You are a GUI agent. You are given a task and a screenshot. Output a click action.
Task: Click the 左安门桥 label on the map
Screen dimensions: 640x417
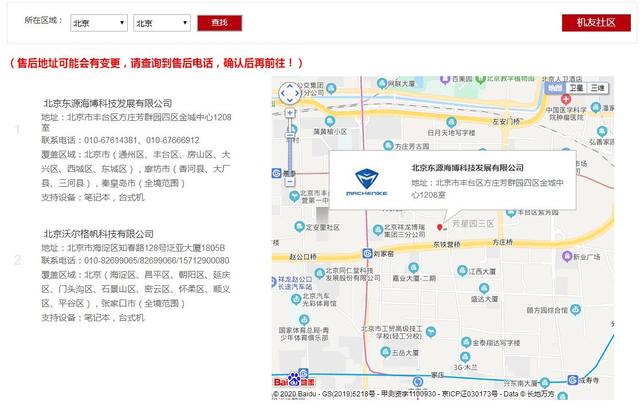point(506,122)
